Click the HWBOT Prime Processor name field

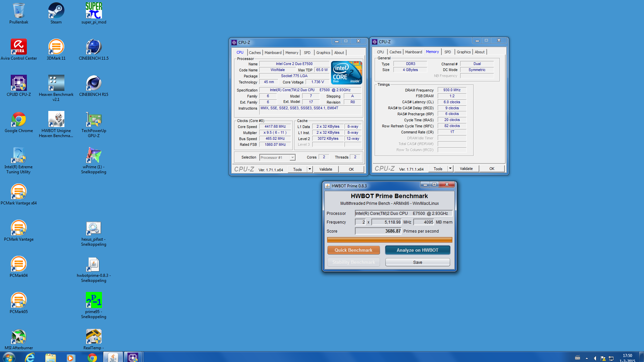404,213
